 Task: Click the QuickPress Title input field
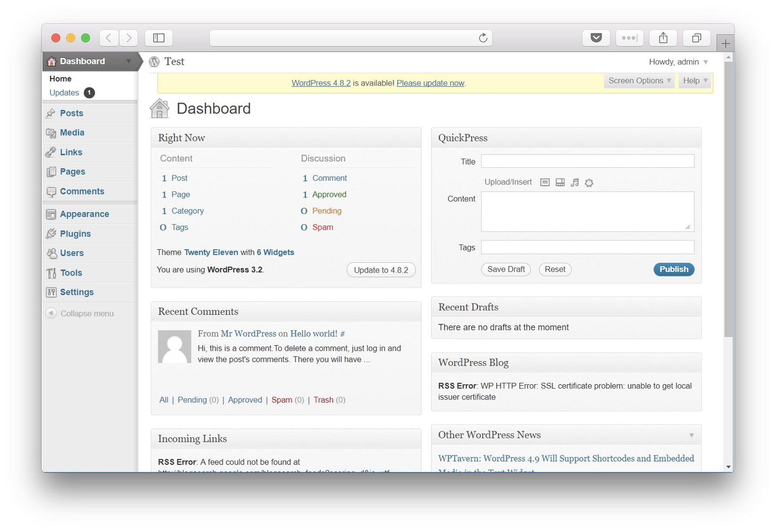[588, 161]
